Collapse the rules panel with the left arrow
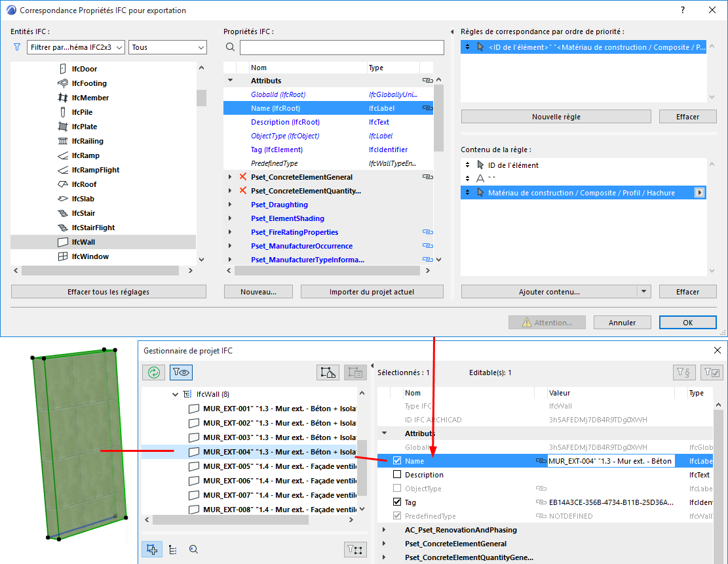 [452, 31]
